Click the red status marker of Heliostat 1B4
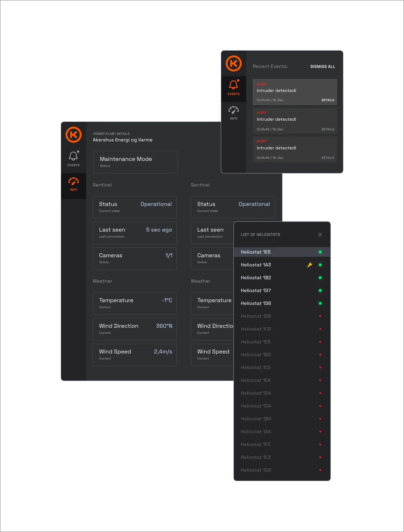404x532 pixels. click(320, 419)
